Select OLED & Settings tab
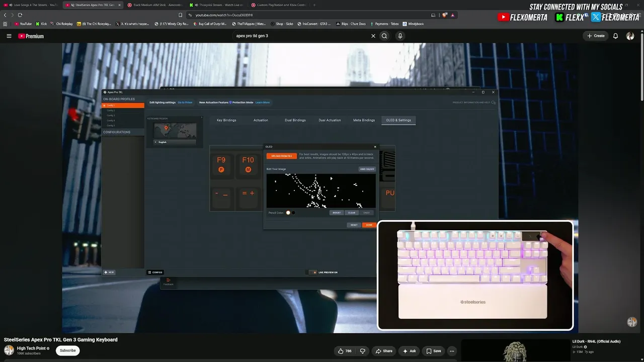Screen dimensions: 644x362 398,120
